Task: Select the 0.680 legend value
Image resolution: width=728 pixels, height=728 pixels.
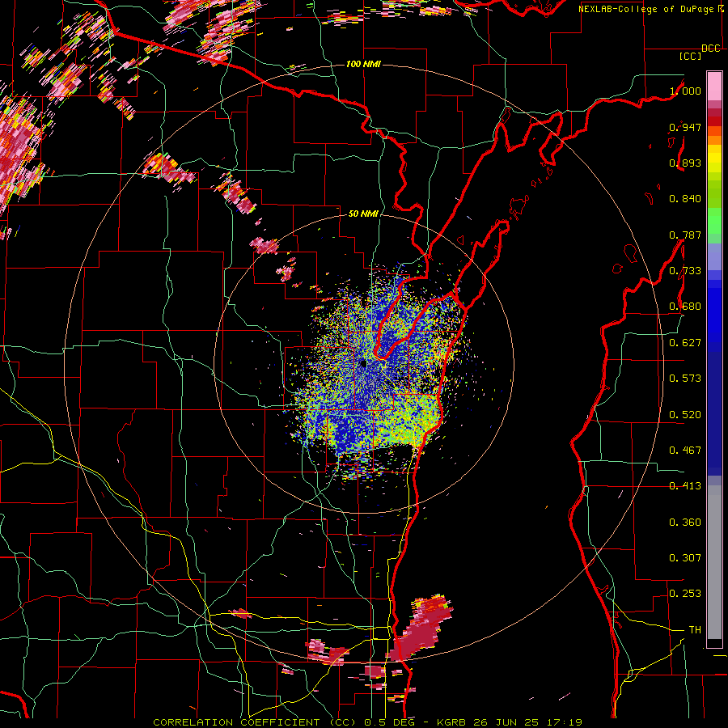Action: [x=685, y=307]
